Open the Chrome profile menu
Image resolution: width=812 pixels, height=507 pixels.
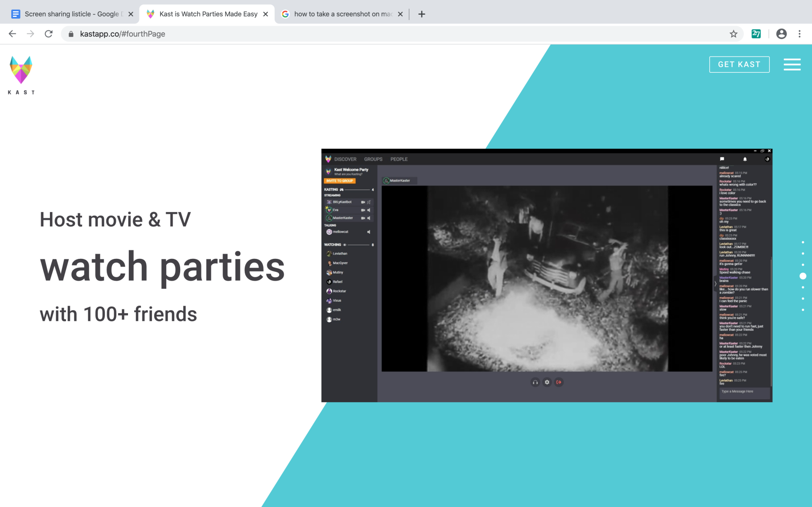782,34
